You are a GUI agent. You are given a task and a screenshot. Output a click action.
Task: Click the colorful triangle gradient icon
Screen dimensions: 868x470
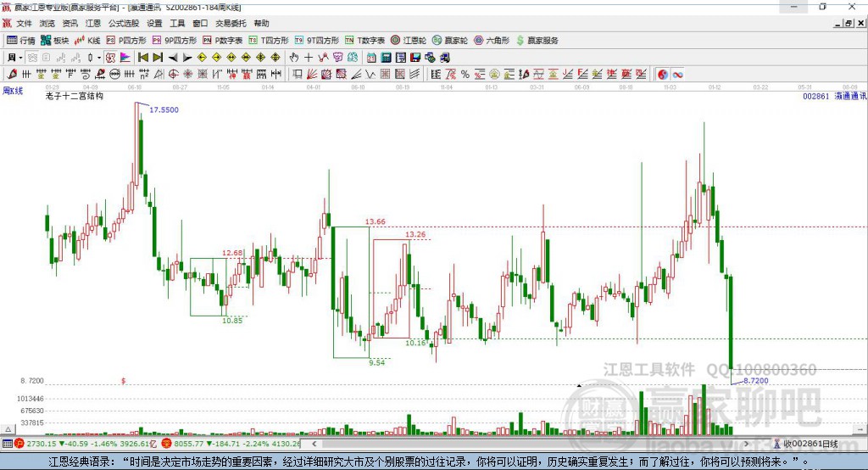(125, 58)
